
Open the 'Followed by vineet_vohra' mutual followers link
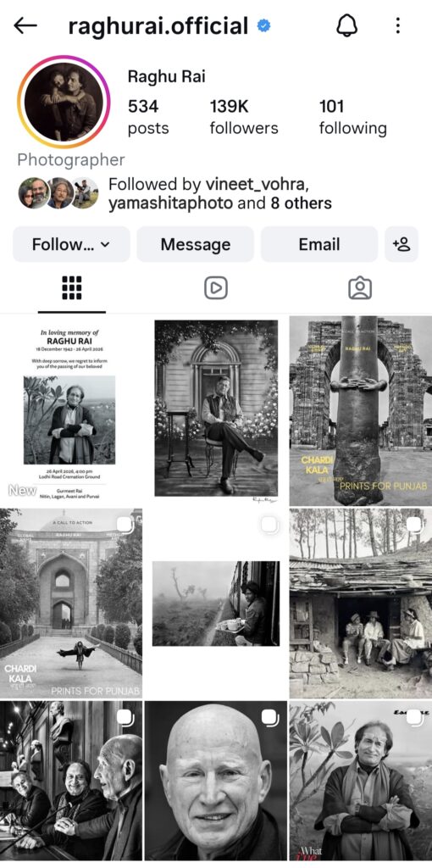coord(220,193)
